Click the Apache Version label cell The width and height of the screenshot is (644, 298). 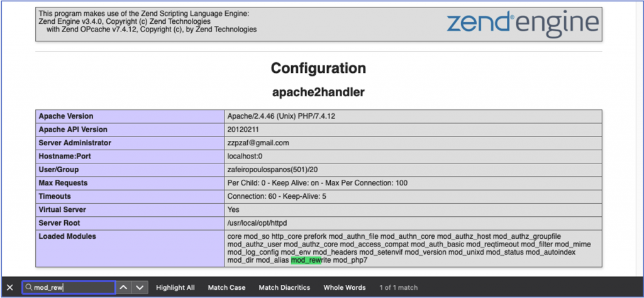[130, 116]
